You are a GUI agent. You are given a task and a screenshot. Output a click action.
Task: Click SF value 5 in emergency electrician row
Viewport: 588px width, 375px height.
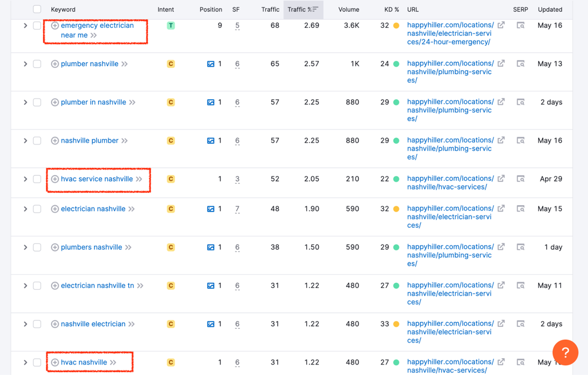237,26
